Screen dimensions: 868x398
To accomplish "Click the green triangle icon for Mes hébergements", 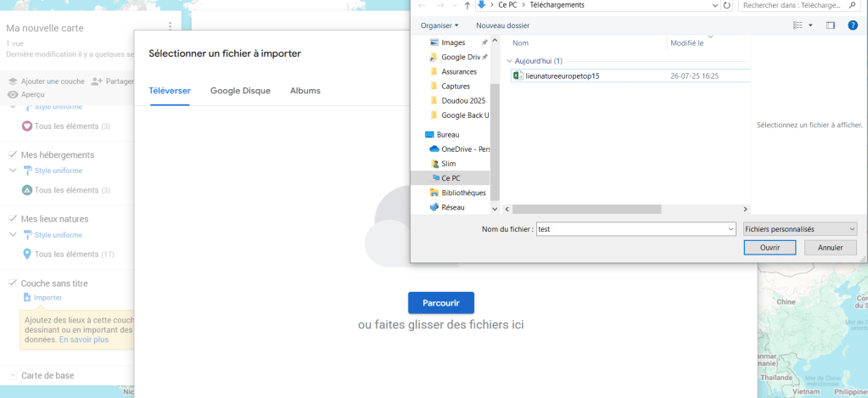I will click(27, 190).
